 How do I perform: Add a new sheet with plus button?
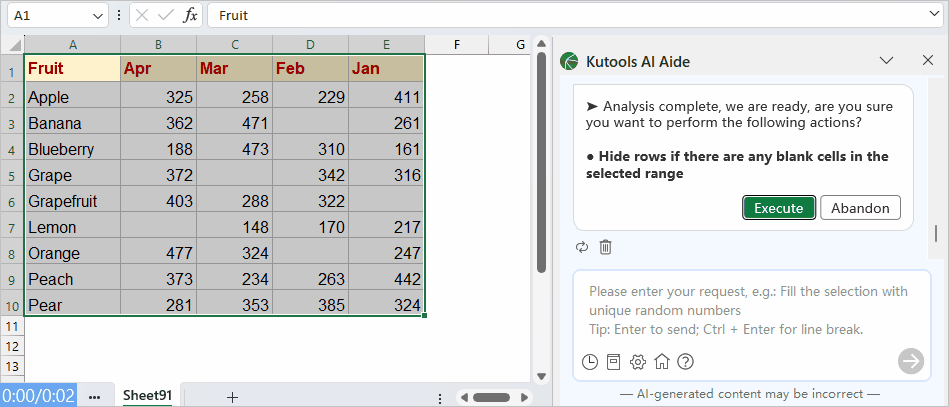pos(232,396)
